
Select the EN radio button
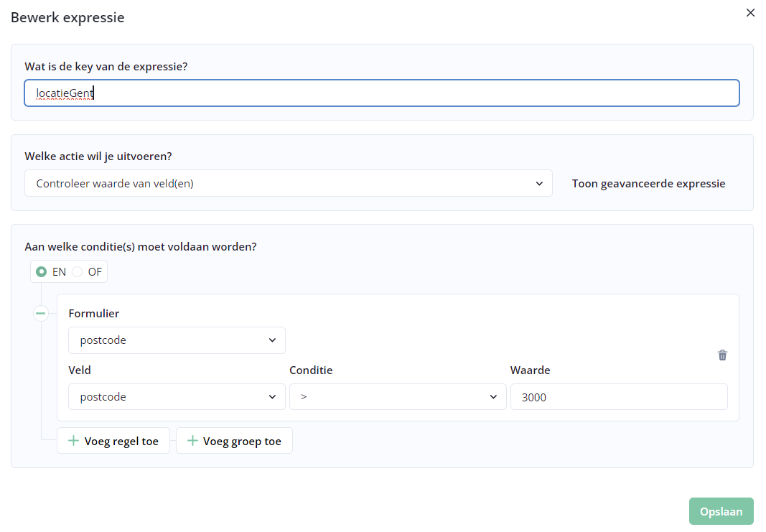[x=42, y=272]
